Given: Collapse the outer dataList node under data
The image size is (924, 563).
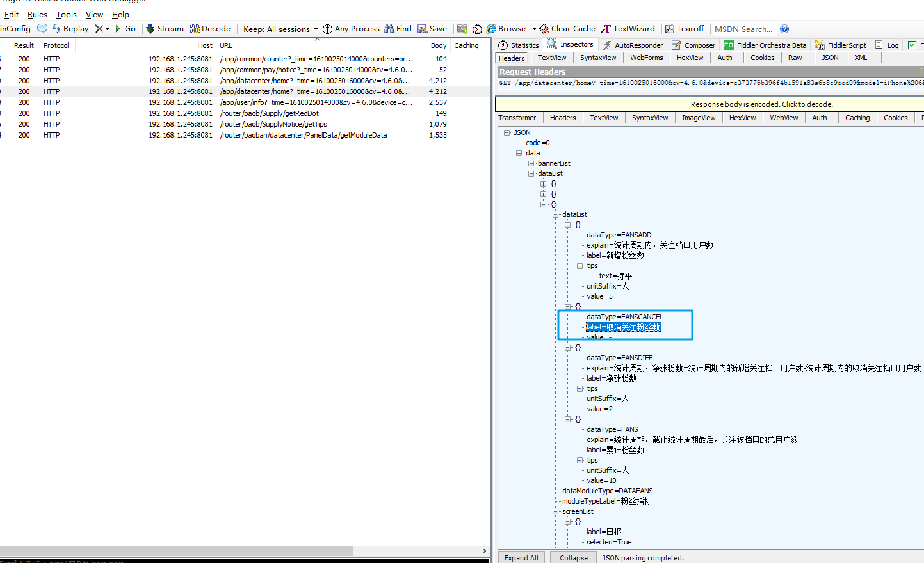Looking at the screenshot, I should 531,173.
